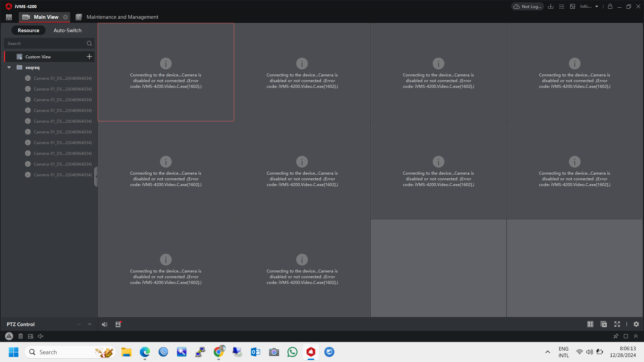
Task: Open Maintenance and Management tab
Action: (122, 17)
